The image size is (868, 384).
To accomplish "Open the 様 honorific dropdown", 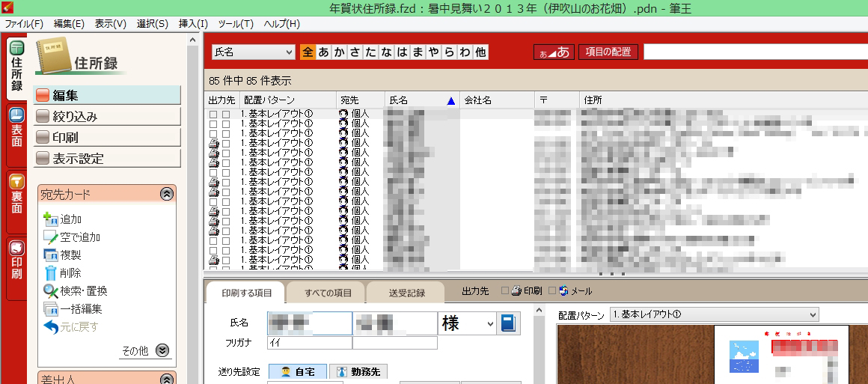I will click(491, 323).
